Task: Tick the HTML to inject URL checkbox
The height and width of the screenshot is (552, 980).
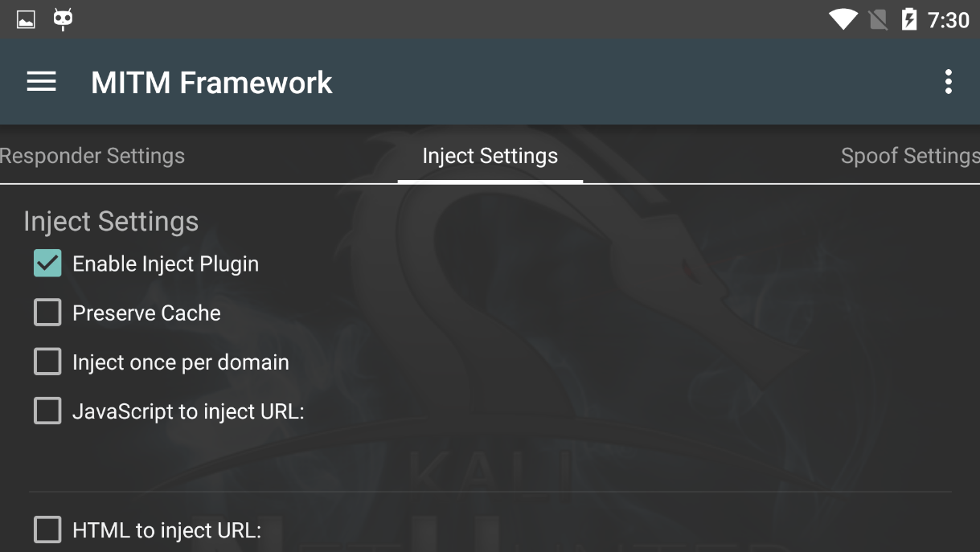Action: click(x=47, y=530)
